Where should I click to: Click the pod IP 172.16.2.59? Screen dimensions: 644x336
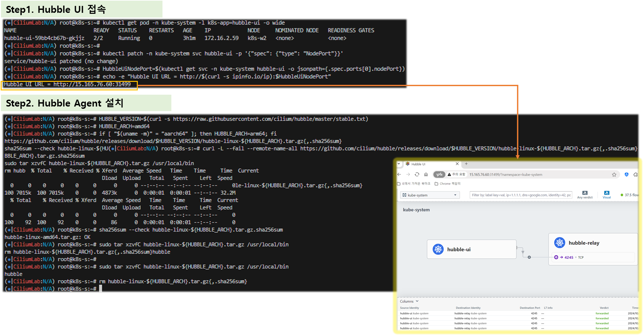pyautogui.click(x=221, y=38)
